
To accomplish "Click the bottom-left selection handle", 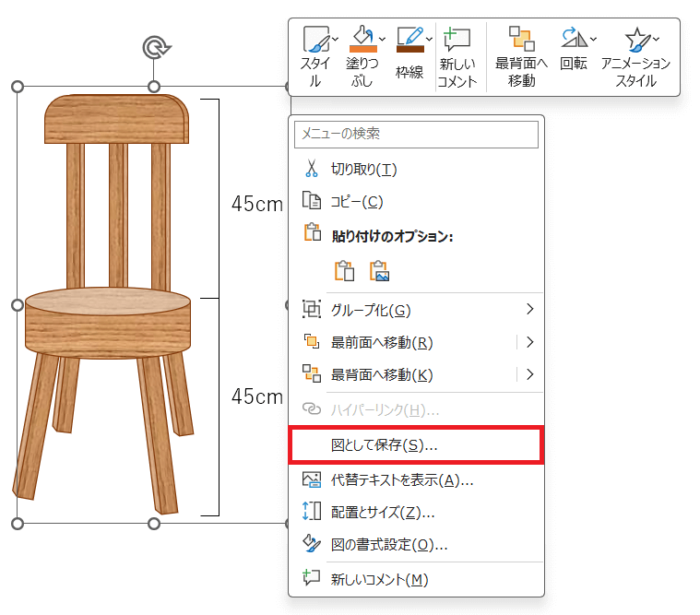I will [18, 524].
